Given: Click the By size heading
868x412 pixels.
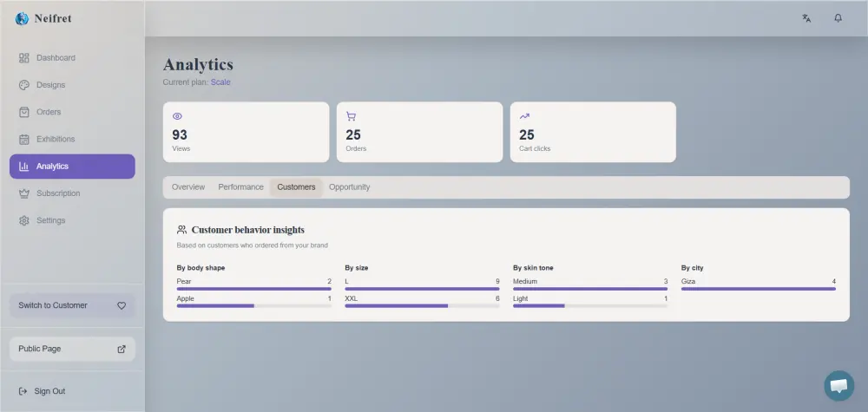Looking at the screenshot, I should [357, 268].
